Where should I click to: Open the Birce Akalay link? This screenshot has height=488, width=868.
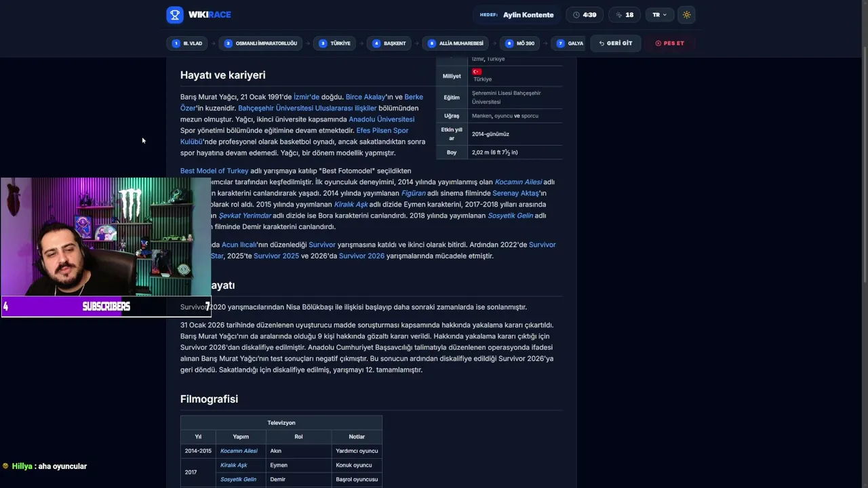(x=366, y=97)
